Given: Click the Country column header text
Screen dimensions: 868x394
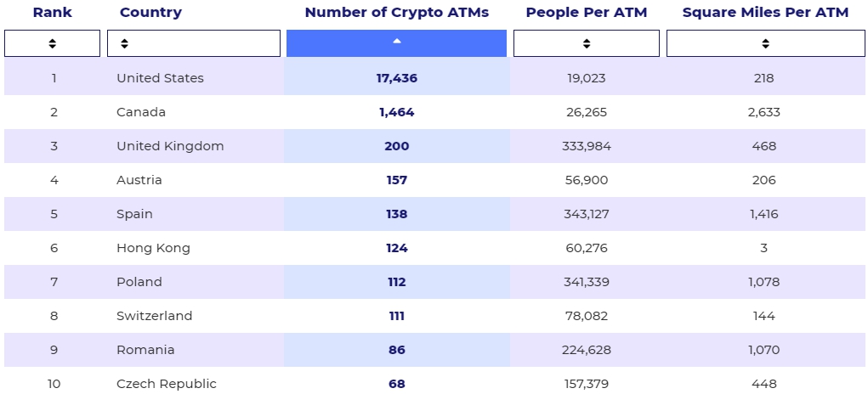Looking at the screenshot, I should point(150,13).
